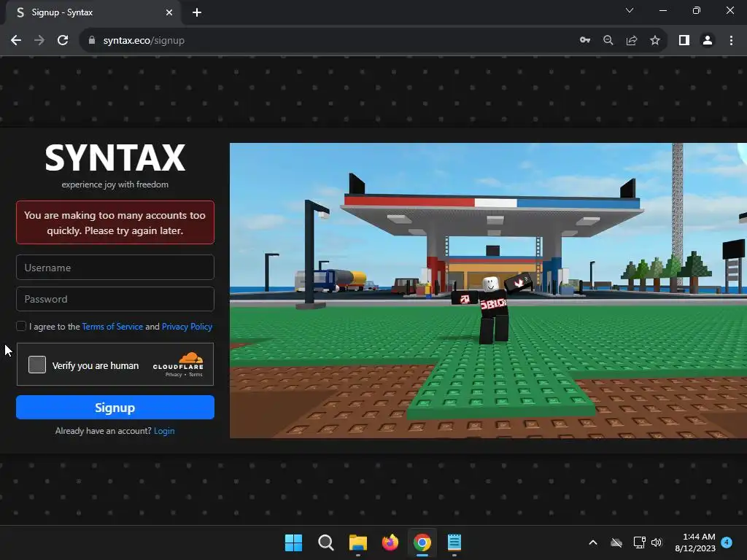Open saved passwords key icon
747x560 pixels.
[x=585, y=41]
